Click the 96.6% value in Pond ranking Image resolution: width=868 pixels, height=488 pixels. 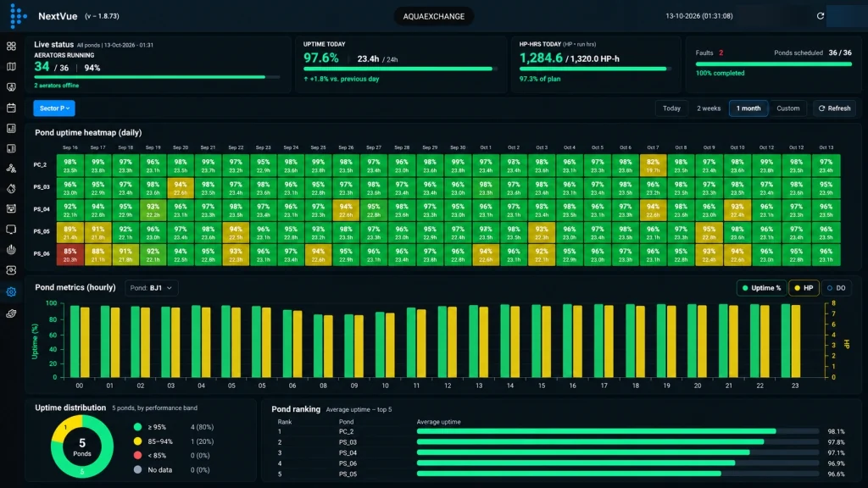[x=836, y=474]
